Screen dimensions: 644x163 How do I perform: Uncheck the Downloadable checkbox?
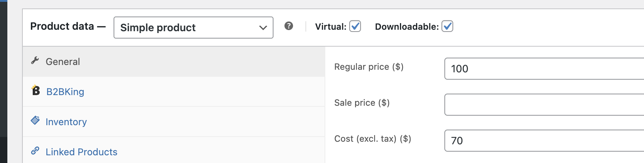point(447,26)
